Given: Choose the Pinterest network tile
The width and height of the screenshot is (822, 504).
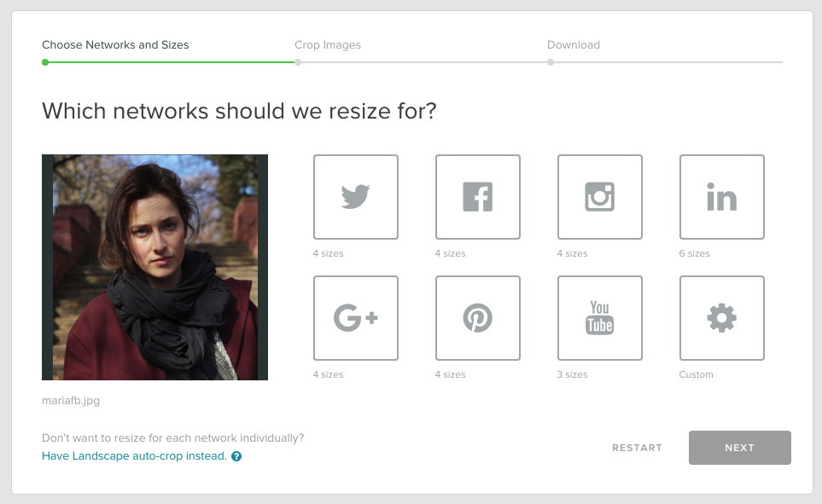Looking at the screenshot, I should pyautogui.click(x=477, y=318).
